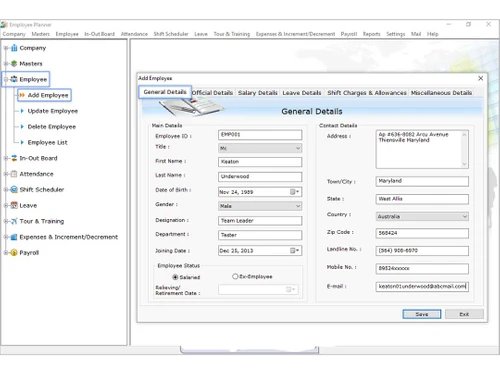The image size is (500, 375).
Task: Click the Payroll coin icon
Action: coord(14,253)
